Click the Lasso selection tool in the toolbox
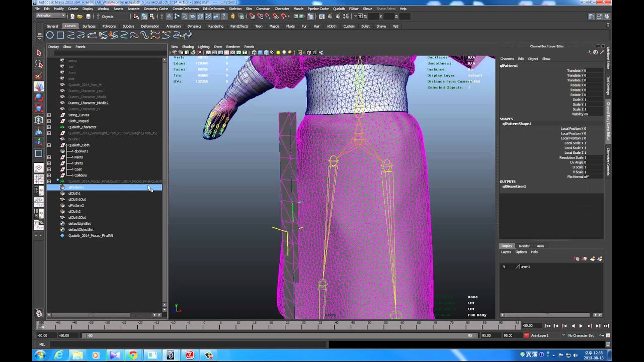The image size is (644, 362). coord(39,64)
